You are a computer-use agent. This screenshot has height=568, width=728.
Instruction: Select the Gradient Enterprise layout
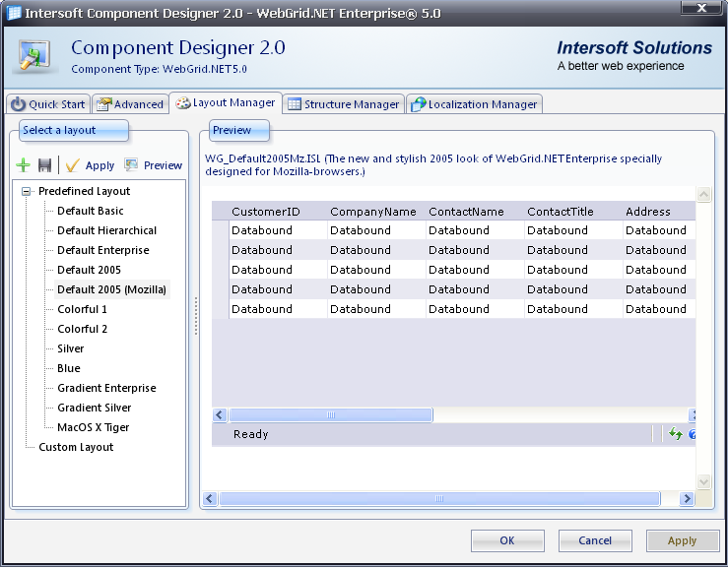[x=106, y=388]
